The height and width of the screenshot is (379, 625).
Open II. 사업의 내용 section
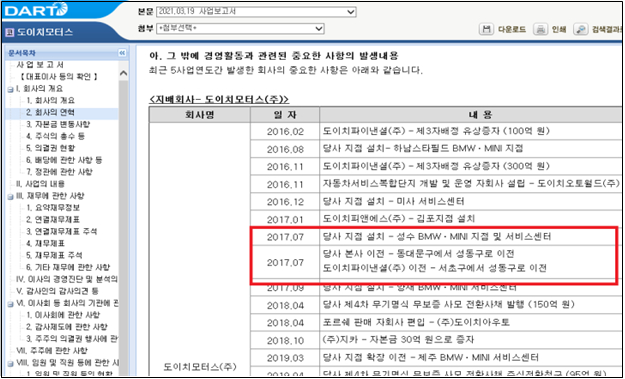click(x=40, y=184)
